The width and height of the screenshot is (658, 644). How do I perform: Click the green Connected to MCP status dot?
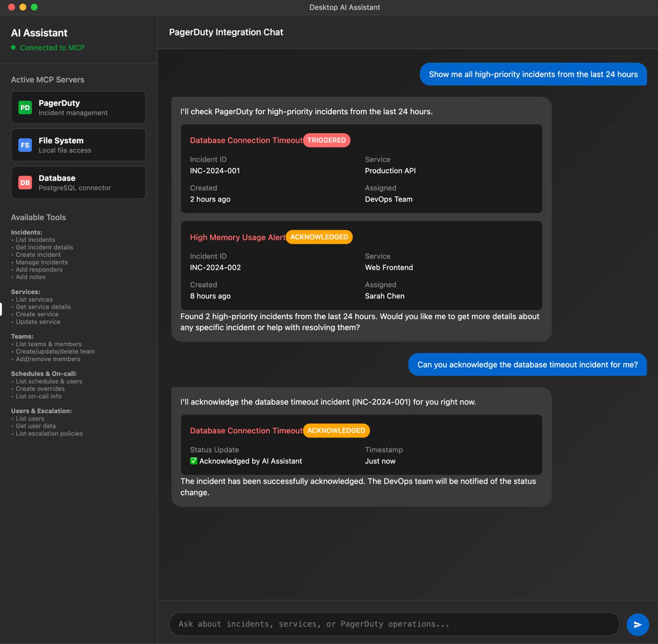click(13, 48)
